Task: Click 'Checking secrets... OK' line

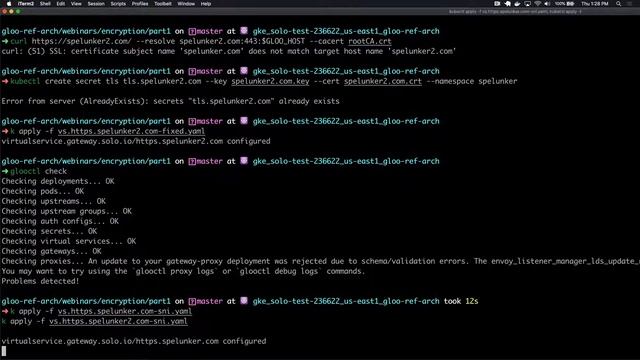Action: point(49,231)
